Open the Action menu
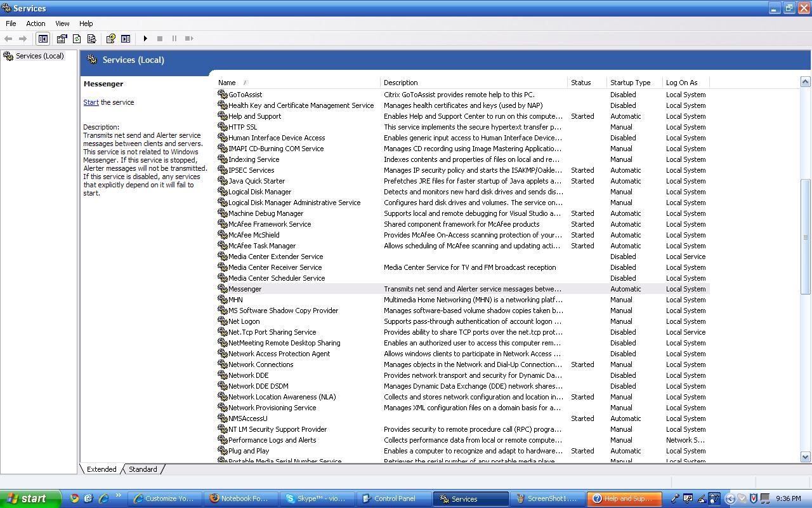This screenshot has height=508, width=812. click(36, 23)
